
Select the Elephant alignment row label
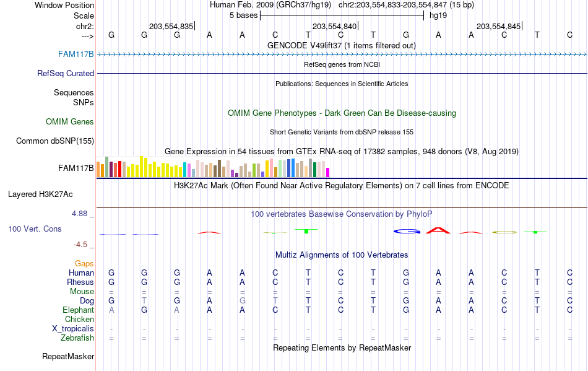point(78,310)
